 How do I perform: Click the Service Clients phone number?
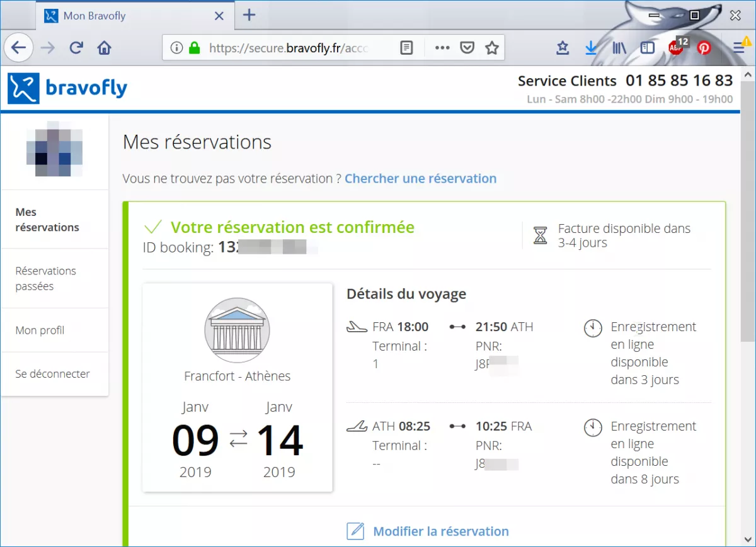(679, 81)
